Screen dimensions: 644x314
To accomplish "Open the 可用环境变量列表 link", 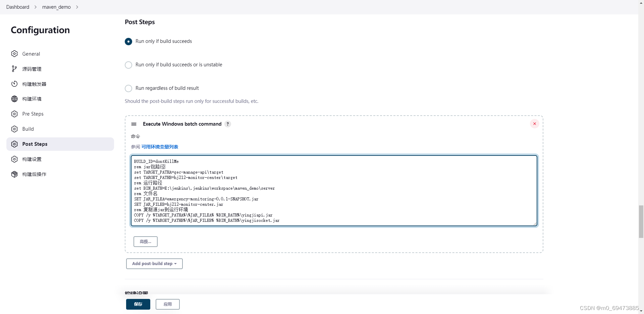I will coord(160,147).
